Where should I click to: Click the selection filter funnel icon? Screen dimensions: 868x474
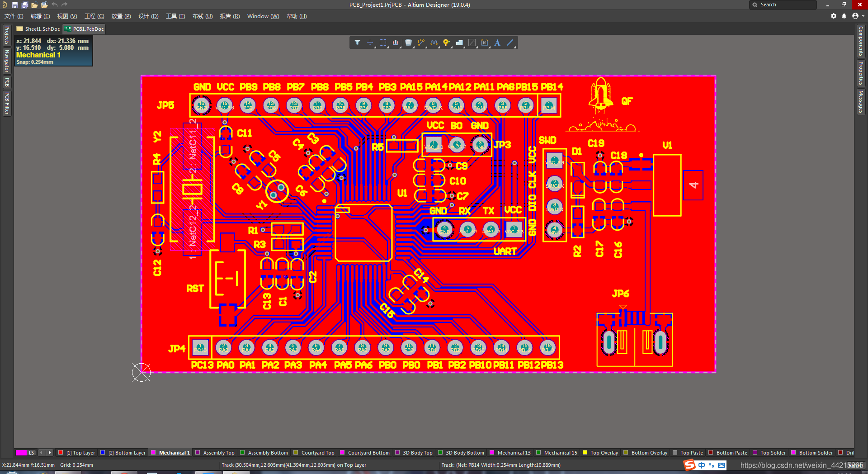pyautogui.click(x=357, y=43)
